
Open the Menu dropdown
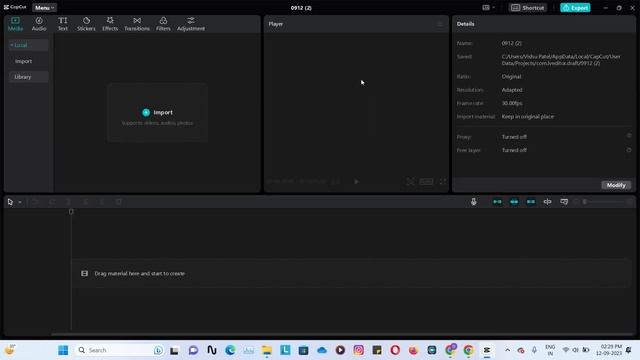(44, 8)
